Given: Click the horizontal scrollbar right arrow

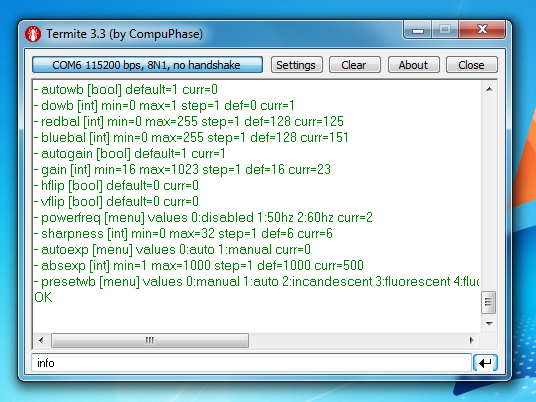Looking at the screenshot, I should 472,340.
